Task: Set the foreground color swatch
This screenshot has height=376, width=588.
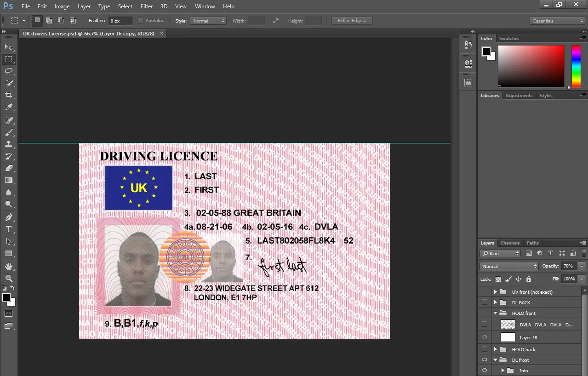Action: coord(6,298)
